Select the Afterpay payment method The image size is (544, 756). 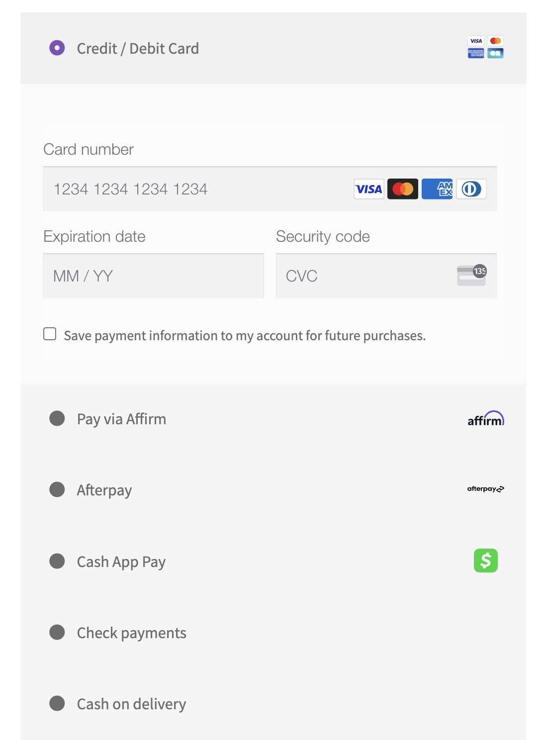point(57,489)
